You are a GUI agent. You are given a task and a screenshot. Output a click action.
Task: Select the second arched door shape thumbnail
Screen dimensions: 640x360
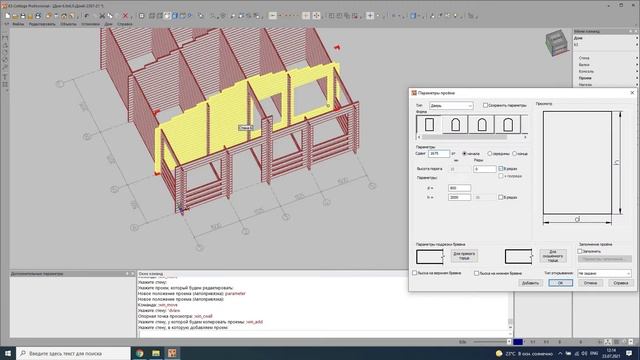click(456, 124)
